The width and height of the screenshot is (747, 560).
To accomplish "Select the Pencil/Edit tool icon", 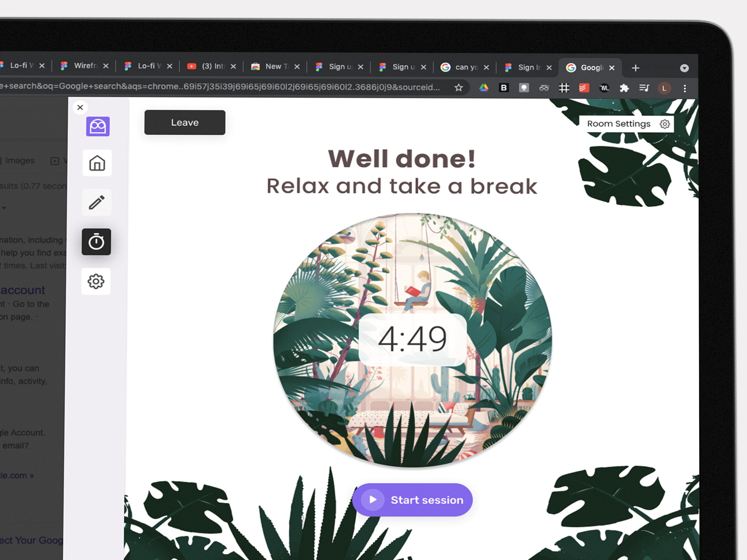I will pyautogui.click(x=96, y=202).
